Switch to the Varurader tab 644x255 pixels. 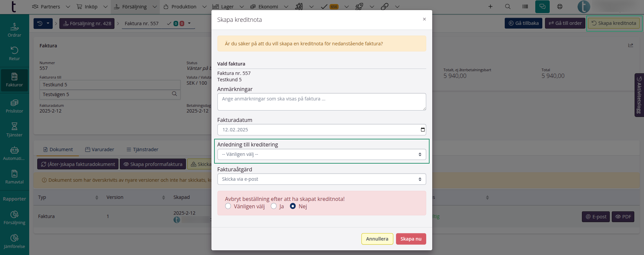tap(100, 150)
